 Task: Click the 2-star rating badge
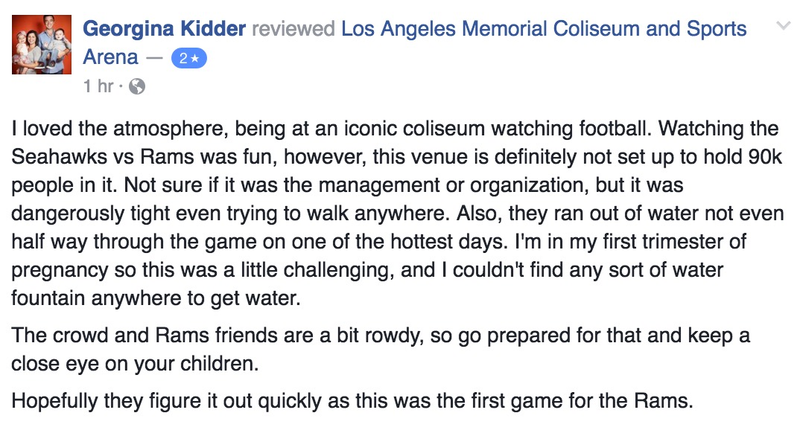tap(189, 59)
